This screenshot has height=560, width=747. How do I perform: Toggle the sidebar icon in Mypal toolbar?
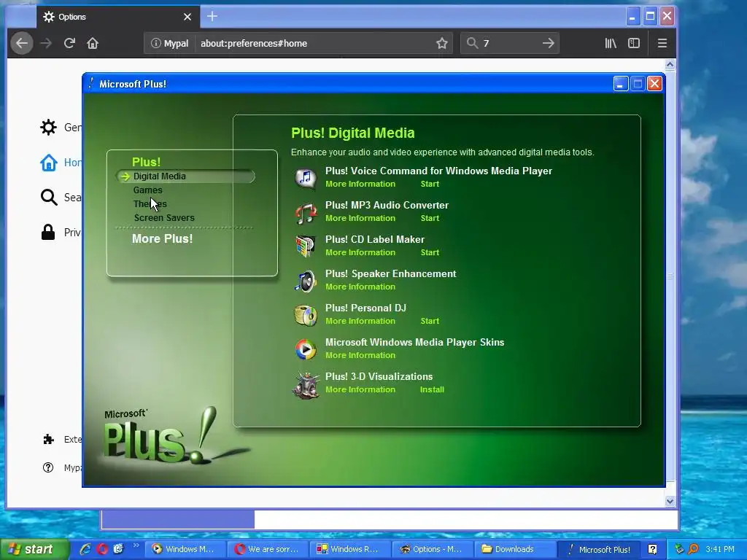pyautogui.click(x=634, y=43)
